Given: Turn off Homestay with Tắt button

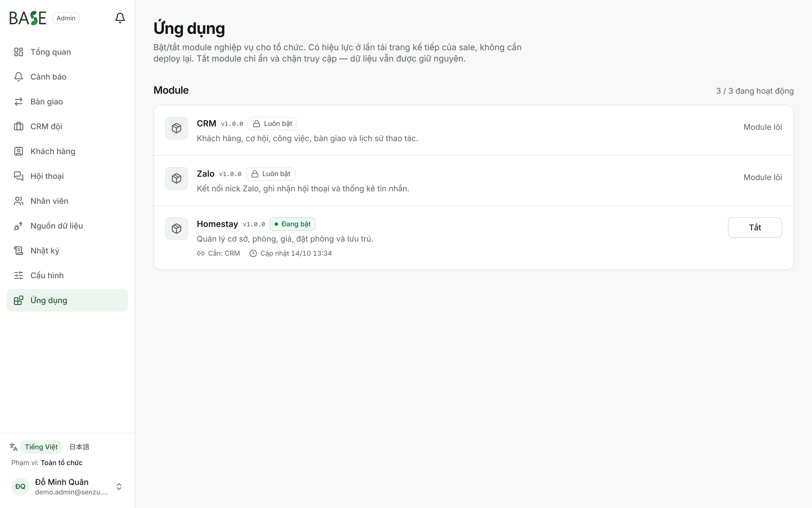Looking at the screenshot, I should [754, 227].
